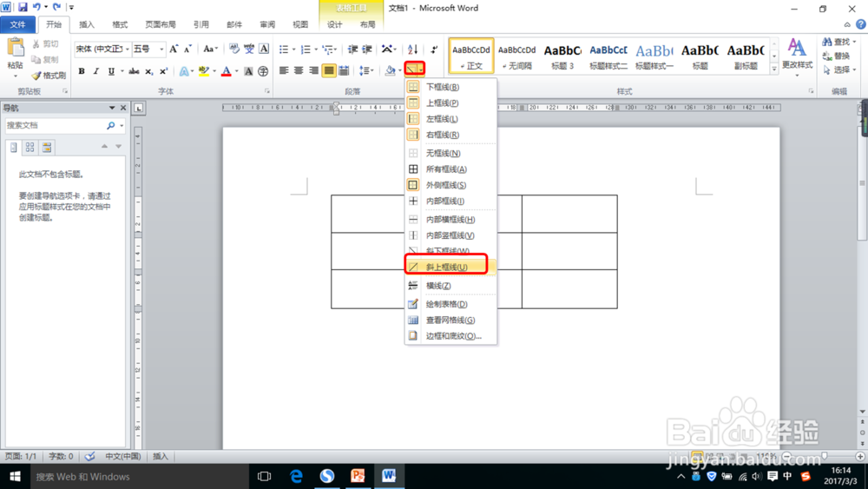This screenshot has width=868, height=489.
Task: Switch to the Insert (插入) tab
Action: 87,24
